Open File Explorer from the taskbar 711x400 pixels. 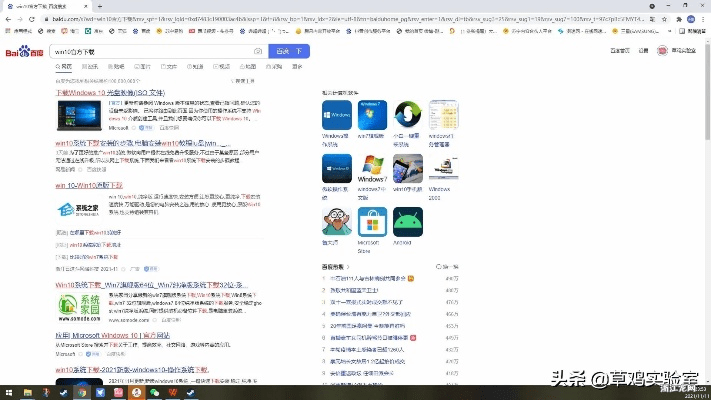pos(28,393)
